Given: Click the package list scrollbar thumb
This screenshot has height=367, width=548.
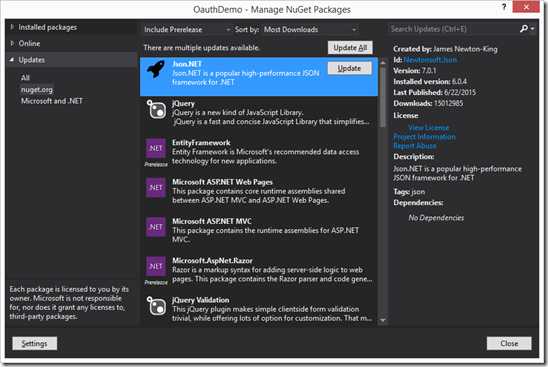Looking at the screenshot, I should (383, 96).
